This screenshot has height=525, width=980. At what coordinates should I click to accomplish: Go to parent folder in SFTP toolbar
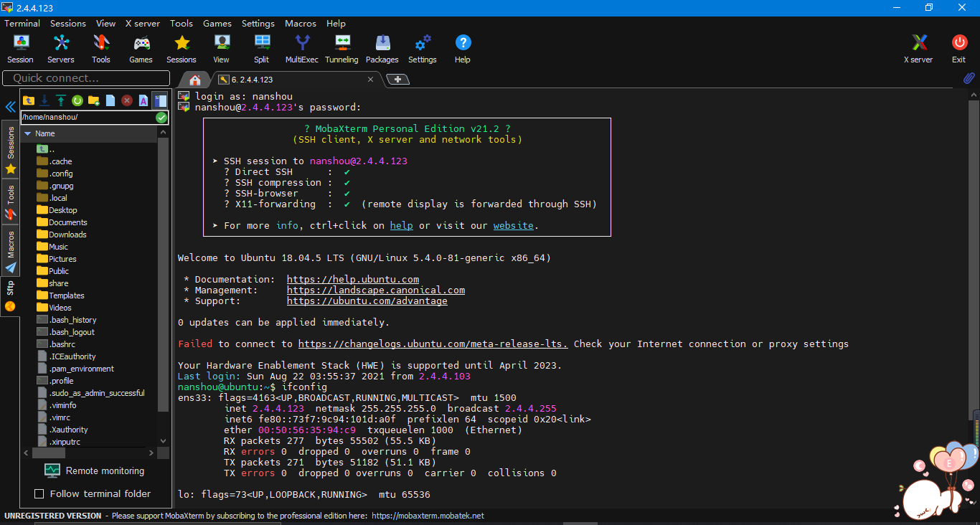point(29,100)
